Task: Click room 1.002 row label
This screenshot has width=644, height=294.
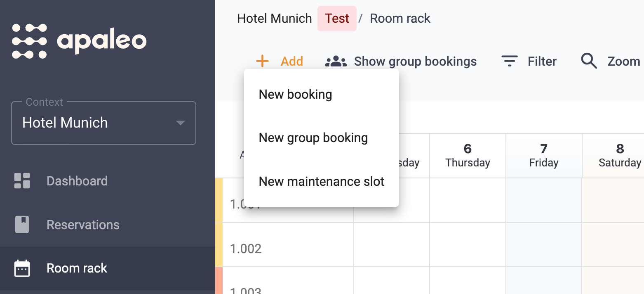Action: click(246, 249)
